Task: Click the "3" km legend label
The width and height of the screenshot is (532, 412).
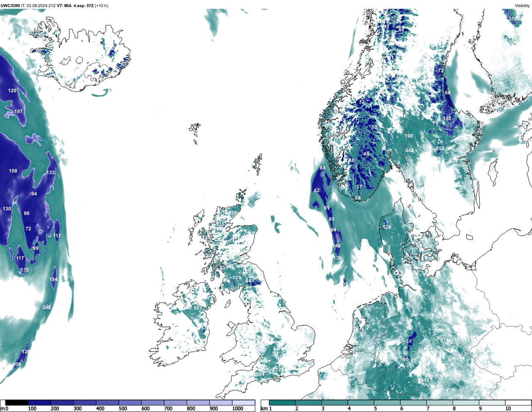Action: tap(323, 409)
